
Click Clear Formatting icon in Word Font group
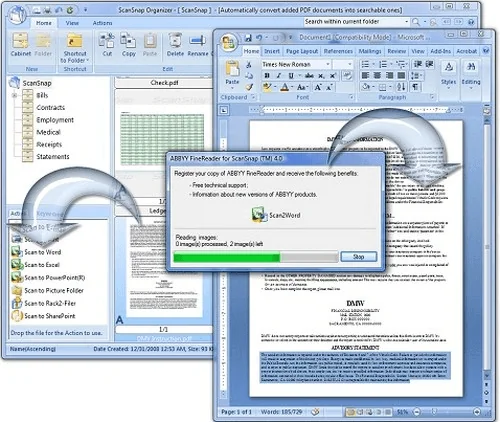pyautogui.click(x=347, y=76)
